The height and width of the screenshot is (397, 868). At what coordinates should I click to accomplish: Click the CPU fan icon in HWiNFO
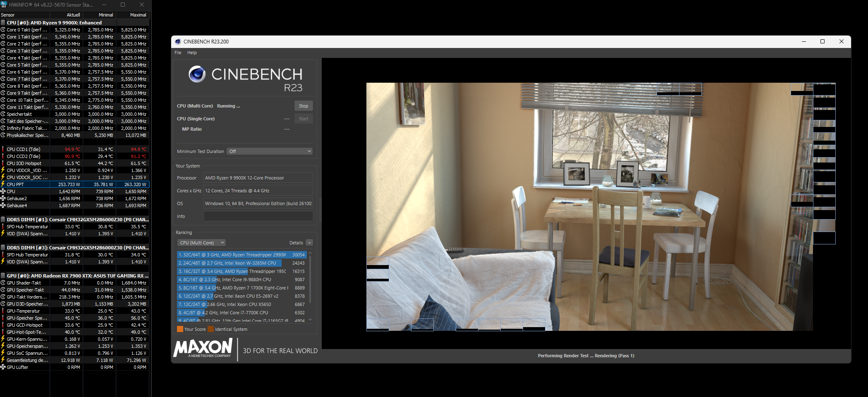[3, 191]
